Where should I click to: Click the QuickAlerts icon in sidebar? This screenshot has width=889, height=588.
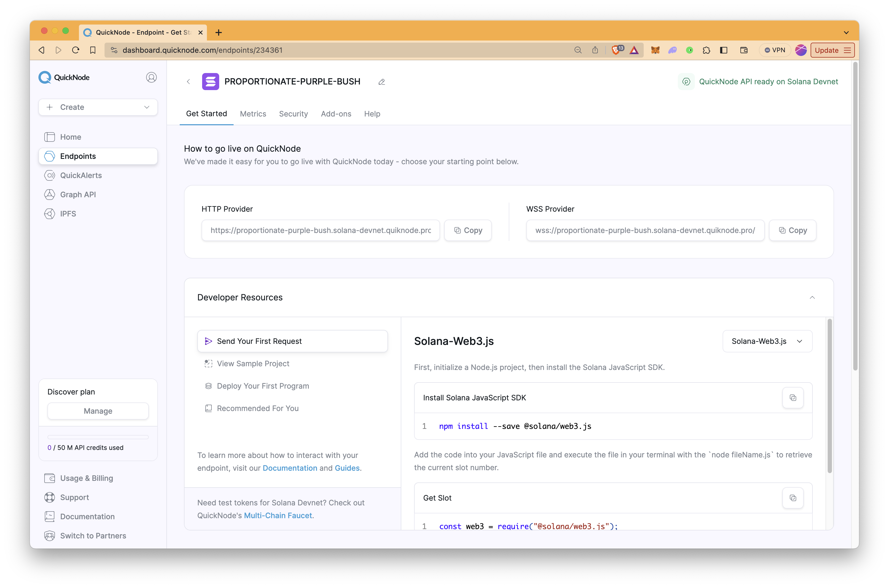point(51,175)
